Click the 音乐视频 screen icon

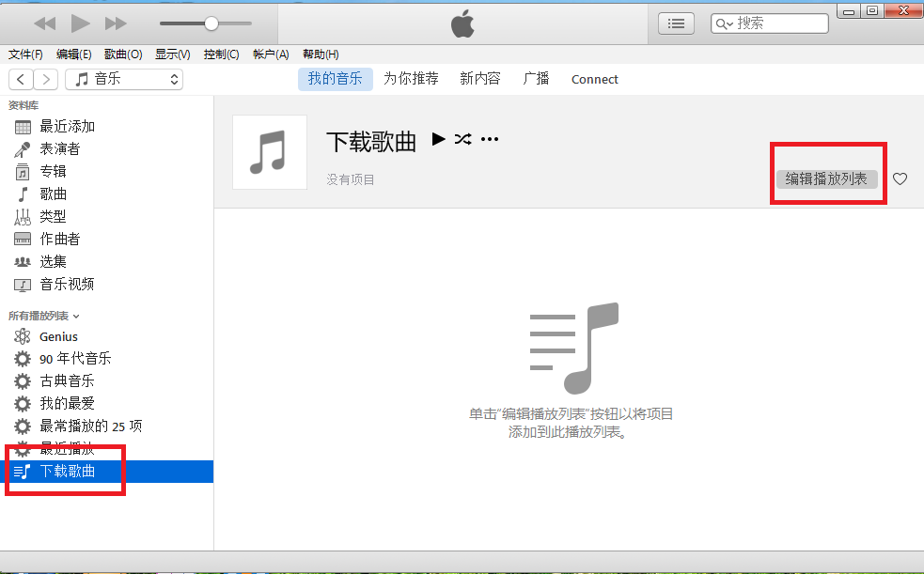pyautogui.click(x=23, y=286)
